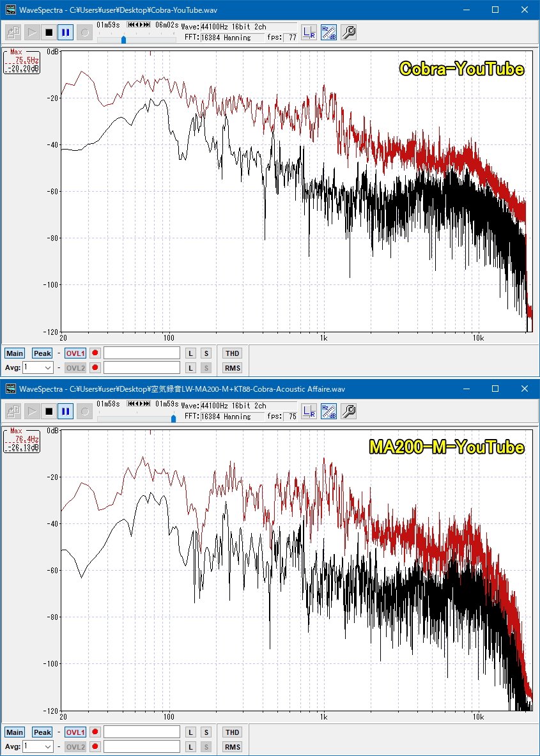L/R channel display icon, Cobra-YouTube window

pyautogui.click(x=309, y=33)
